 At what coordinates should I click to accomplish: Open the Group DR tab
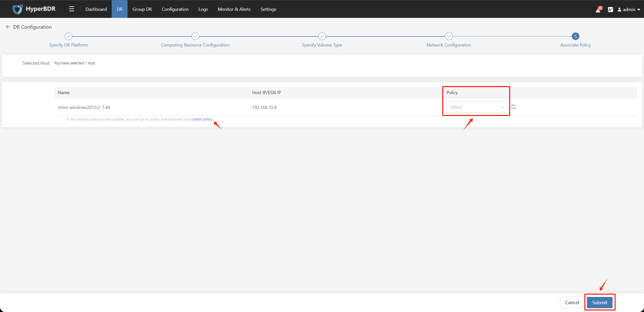[143, 9]
